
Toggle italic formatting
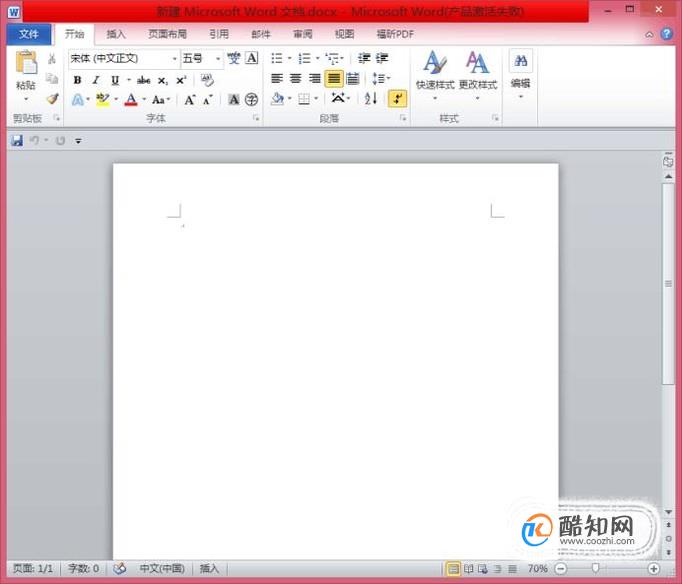click(96, 80)
